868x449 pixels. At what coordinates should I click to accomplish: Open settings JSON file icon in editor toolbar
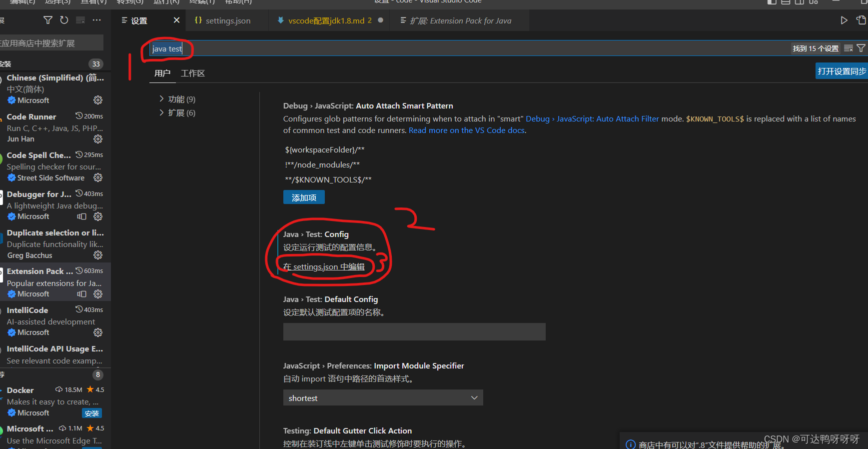pos(861,20)
